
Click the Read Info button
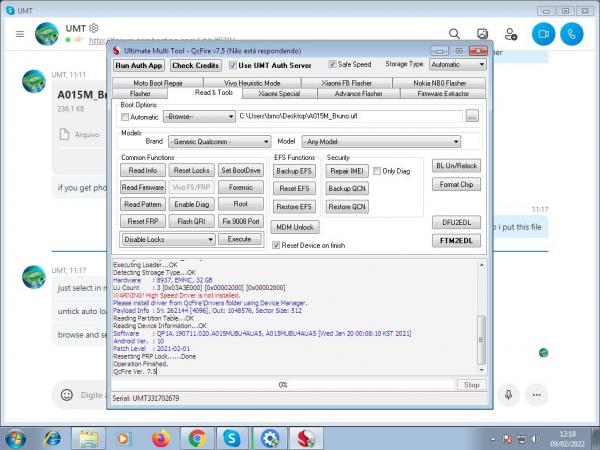pos(143,171)
